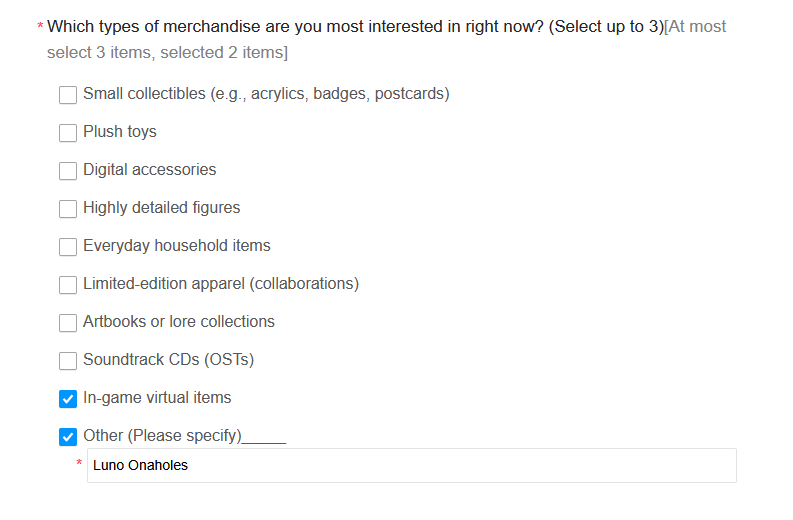This screenshot has height=520, width=793.
Task: Check the Soundtrack CDs (OSTs) checkbox
Action: (68, 361)
